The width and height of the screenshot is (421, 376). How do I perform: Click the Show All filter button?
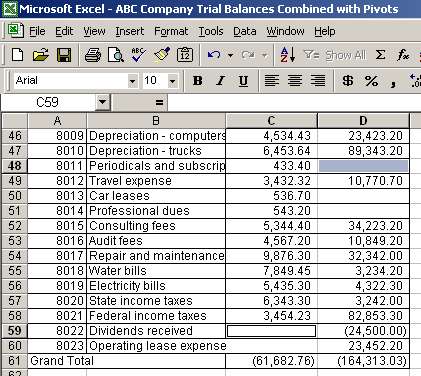pyautogui.click(x=335, y=55)
